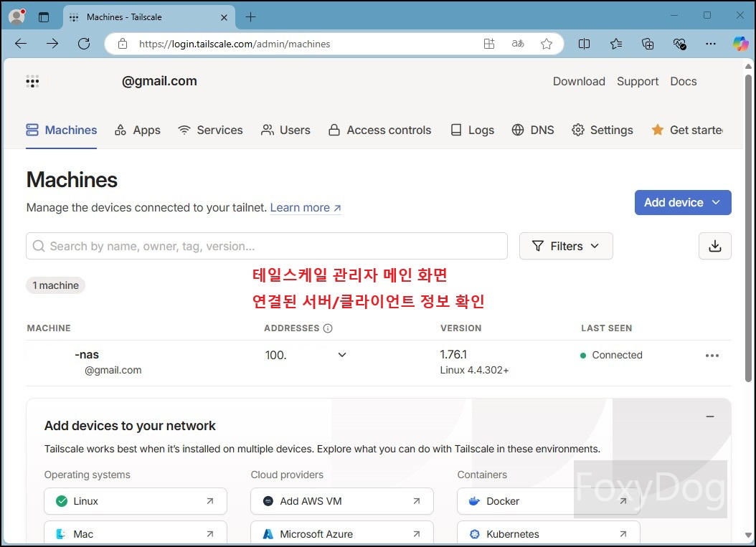Viewport: 756px width, 547px height.
Task: Switch to the Users tab
Action: 285,130
